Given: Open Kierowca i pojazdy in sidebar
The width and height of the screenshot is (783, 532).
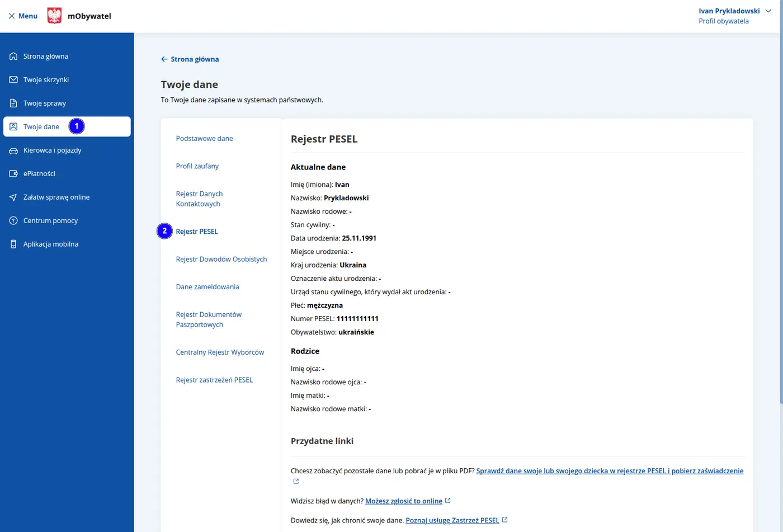Looking at the screenshot, I should coord(67,150).
